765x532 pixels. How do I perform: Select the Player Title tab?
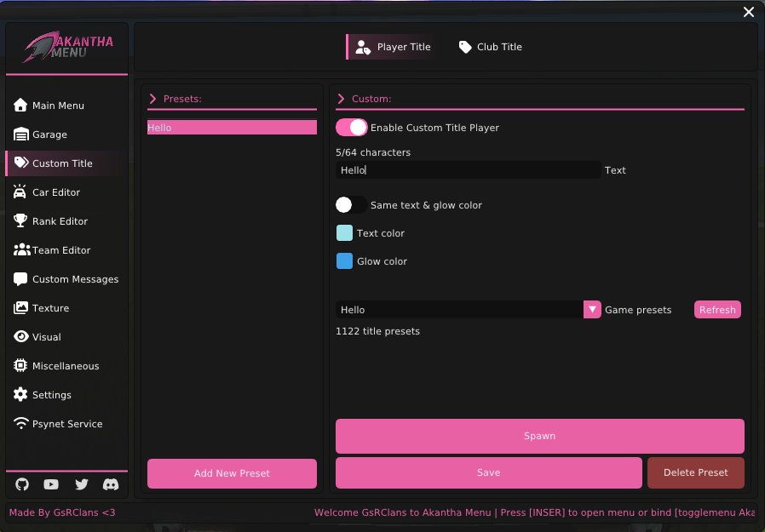394,47
